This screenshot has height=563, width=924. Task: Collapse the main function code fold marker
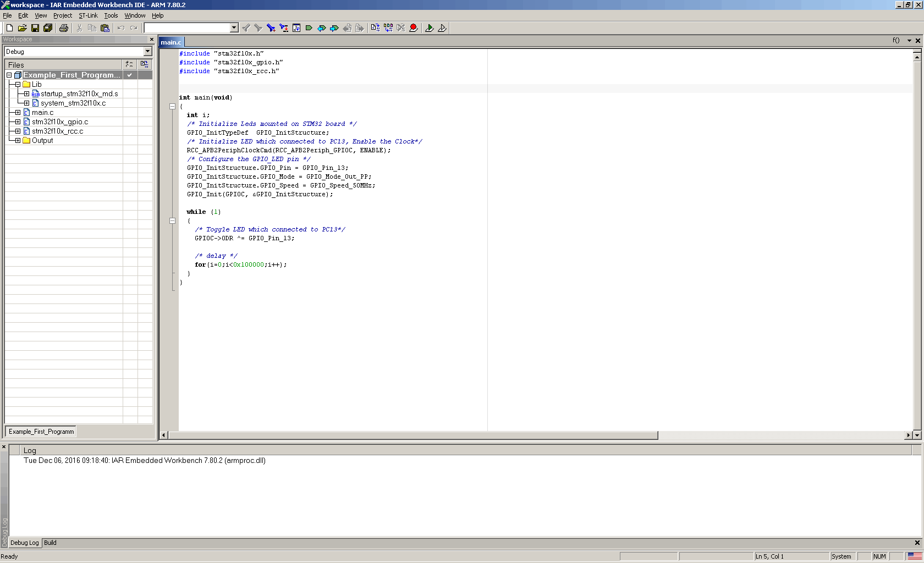click(x=172, y=107)
